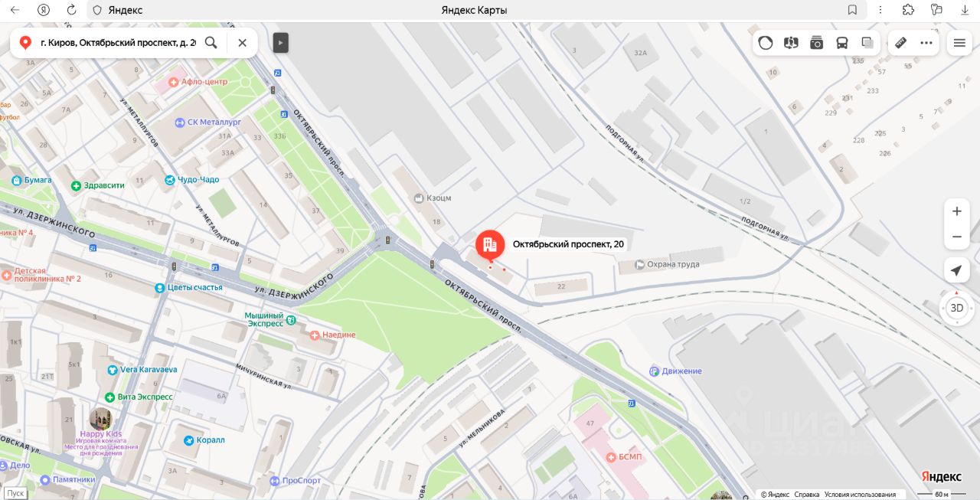The height and width of the screenshot is (500, 980).
Task: Expand the three-dots more tools menu
Action: tap(926, 43)
